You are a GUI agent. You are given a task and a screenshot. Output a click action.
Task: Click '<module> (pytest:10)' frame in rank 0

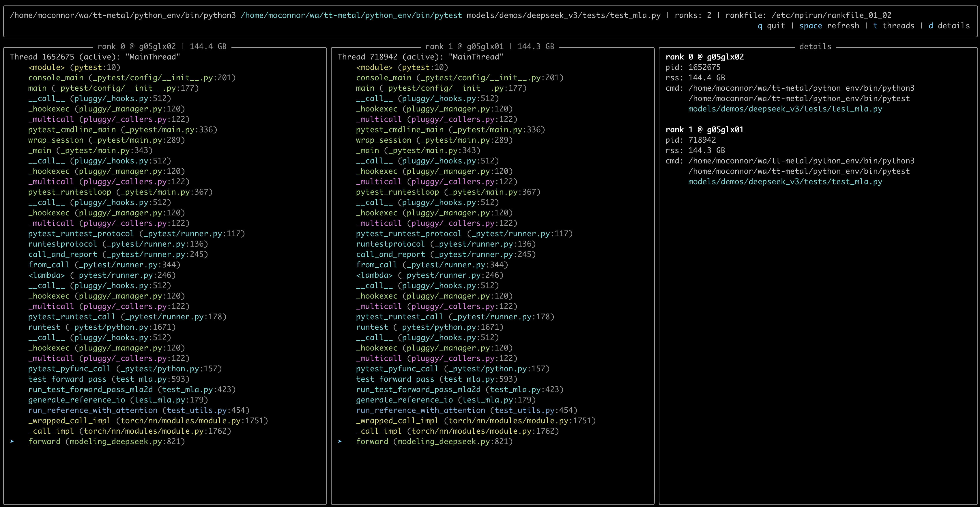(x=74, y=67)
